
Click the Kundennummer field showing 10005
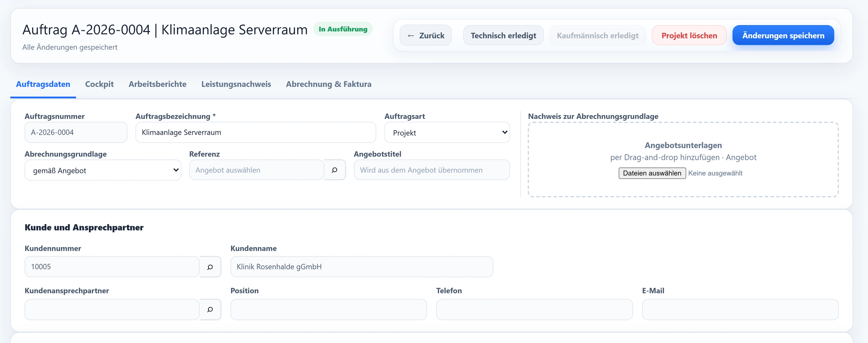point(112,267)
